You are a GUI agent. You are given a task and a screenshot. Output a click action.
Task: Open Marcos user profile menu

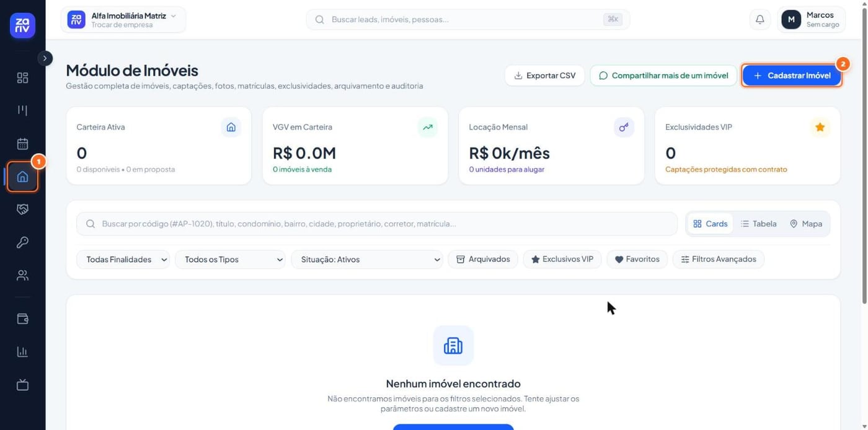pyautogui.click(x=812, y=20)
